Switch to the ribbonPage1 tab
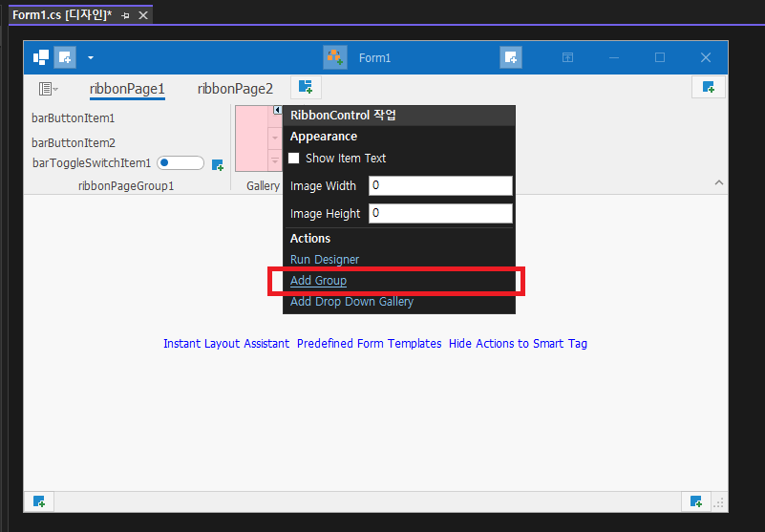 point(127,89)
